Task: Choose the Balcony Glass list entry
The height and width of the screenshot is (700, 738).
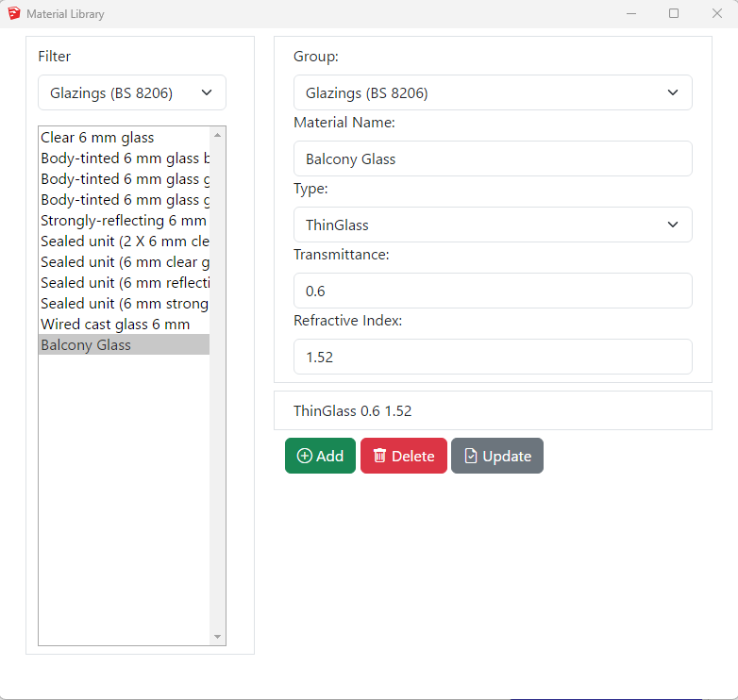Action: [86, 345]
